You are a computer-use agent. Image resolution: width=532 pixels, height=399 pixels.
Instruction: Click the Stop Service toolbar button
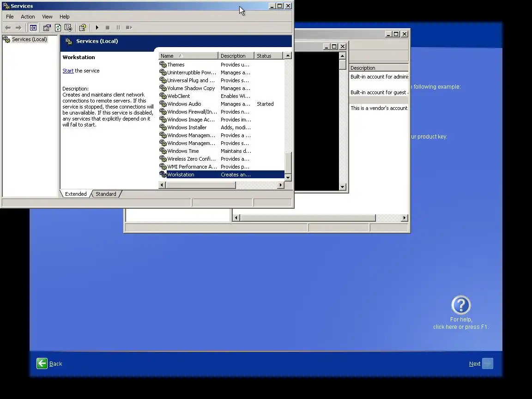tap(108, 28)
